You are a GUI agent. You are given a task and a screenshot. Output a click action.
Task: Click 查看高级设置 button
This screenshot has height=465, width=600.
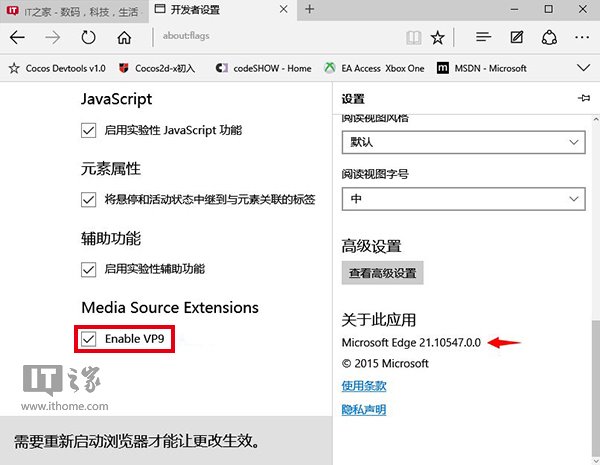382,273
